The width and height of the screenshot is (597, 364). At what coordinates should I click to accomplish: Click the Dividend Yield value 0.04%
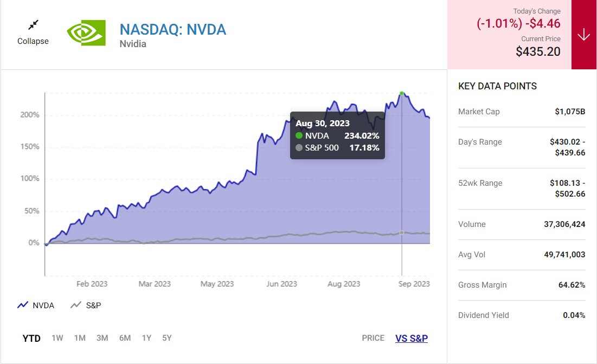click(x=574, y=315)
